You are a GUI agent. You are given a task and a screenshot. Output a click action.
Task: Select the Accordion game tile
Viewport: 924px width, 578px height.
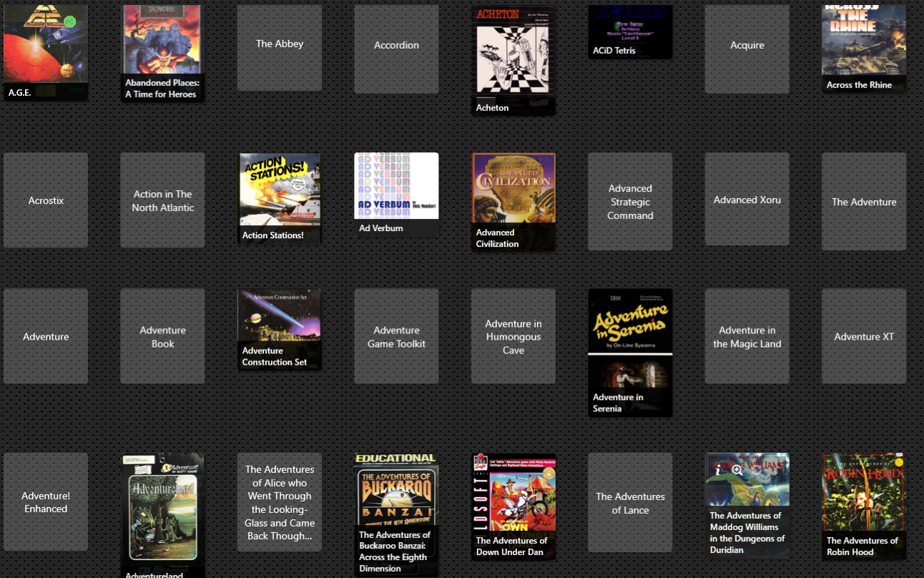(x=396, y=49)
